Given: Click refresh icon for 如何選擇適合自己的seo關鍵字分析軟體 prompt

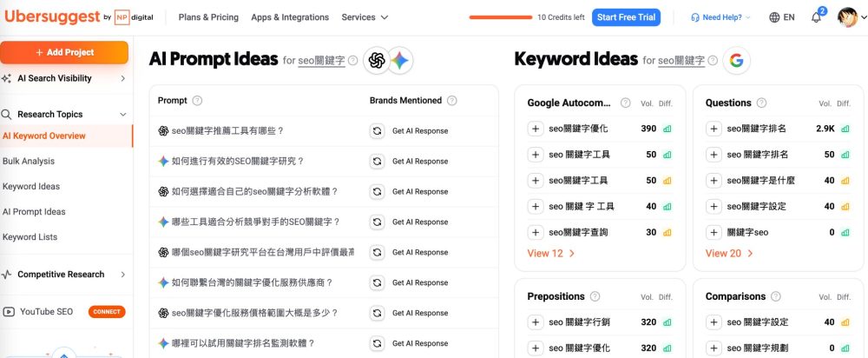Looking at the screenshot, I should [377, 192].
